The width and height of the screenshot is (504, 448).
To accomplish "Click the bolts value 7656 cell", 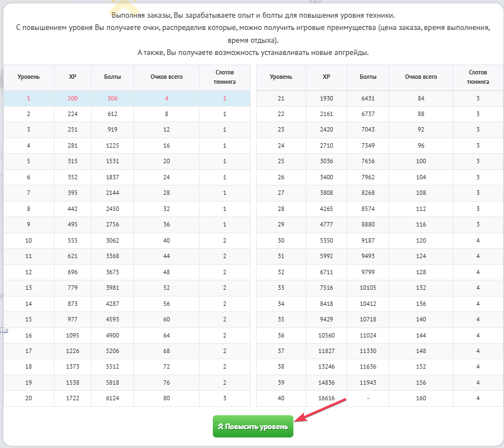I will [368, 161].
